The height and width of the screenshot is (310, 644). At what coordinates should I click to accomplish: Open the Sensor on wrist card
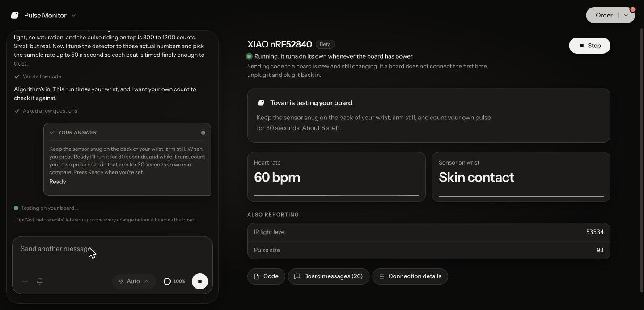click(x=521, y=177)
